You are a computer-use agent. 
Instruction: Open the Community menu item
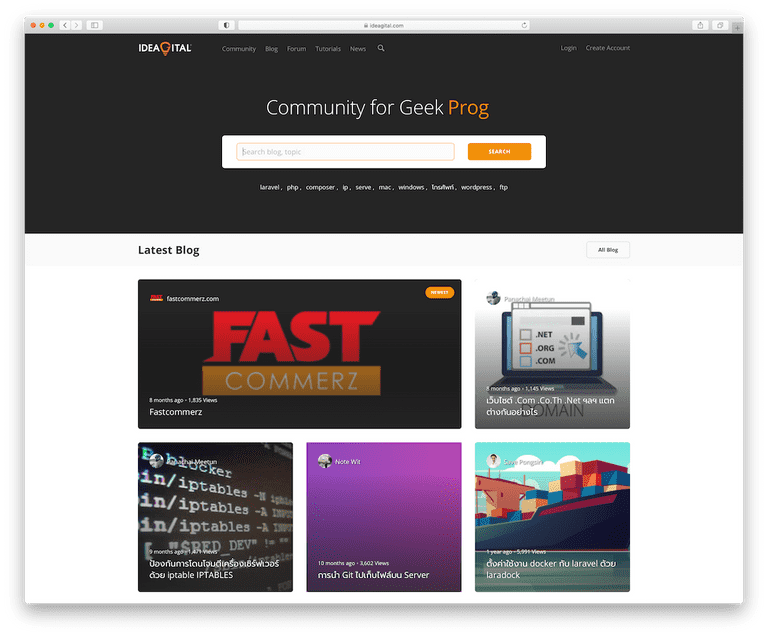click(x=239, y=49)
